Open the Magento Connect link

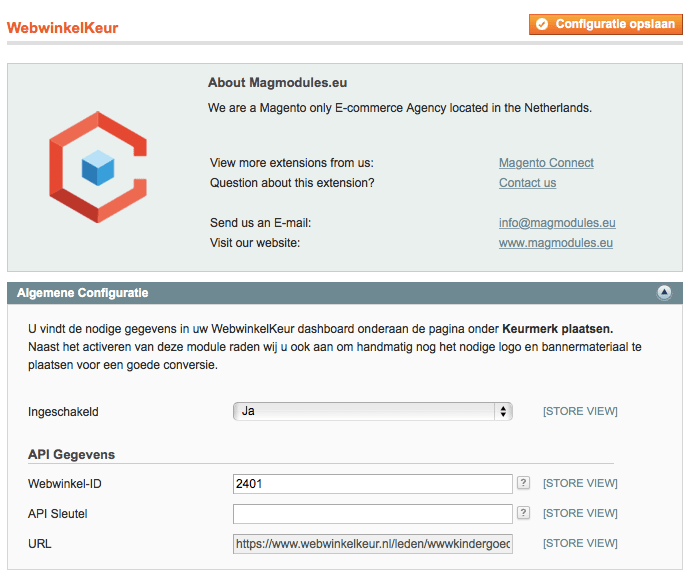546,163
